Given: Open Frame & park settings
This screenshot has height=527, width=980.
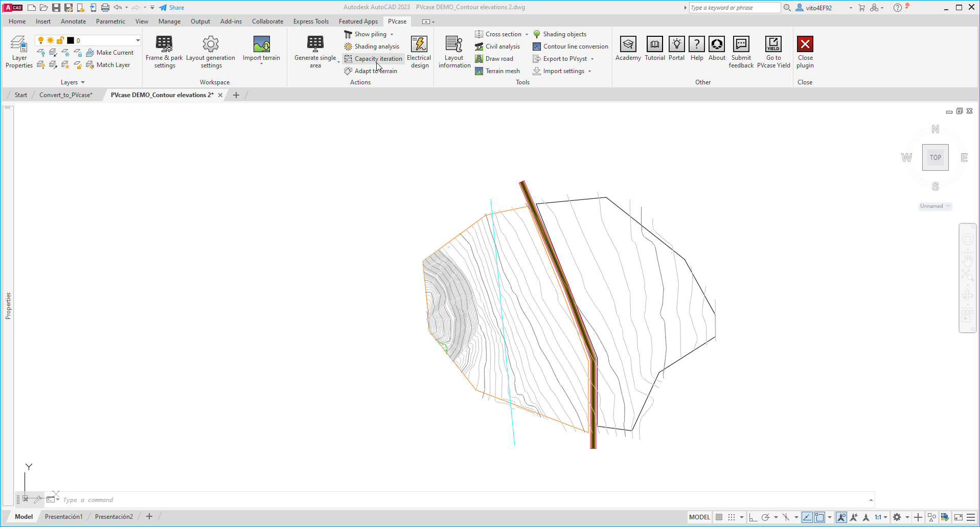Looking at the screenshot, I should click(164, 44).
